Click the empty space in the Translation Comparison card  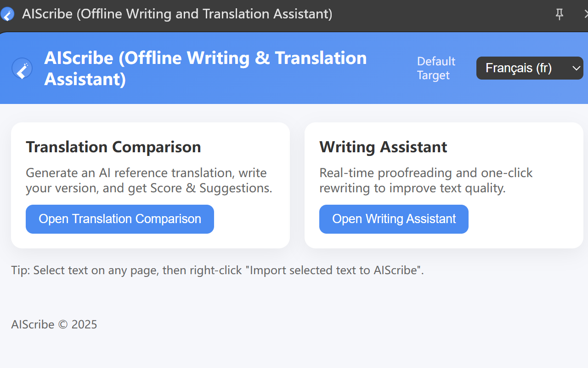pyautogui.click(x=253, y=220)
